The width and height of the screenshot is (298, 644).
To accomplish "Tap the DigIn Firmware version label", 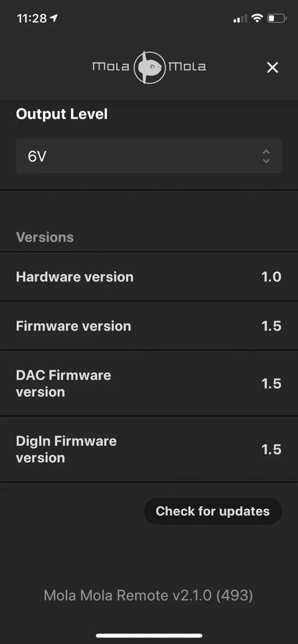I will coord(66,449).
